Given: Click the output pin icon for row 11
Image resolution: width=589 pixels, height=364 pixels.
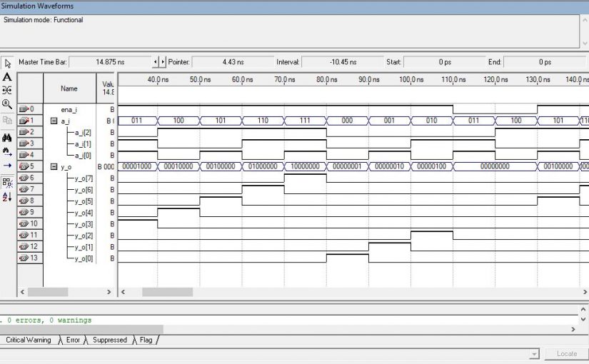Looking at the screenshot, I should click(24, 235).
